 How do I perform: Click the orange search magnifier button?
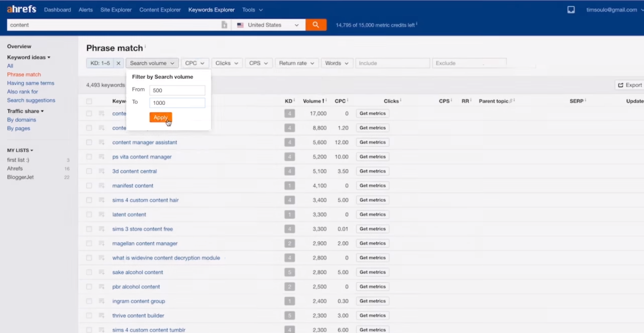coord(316,25)
